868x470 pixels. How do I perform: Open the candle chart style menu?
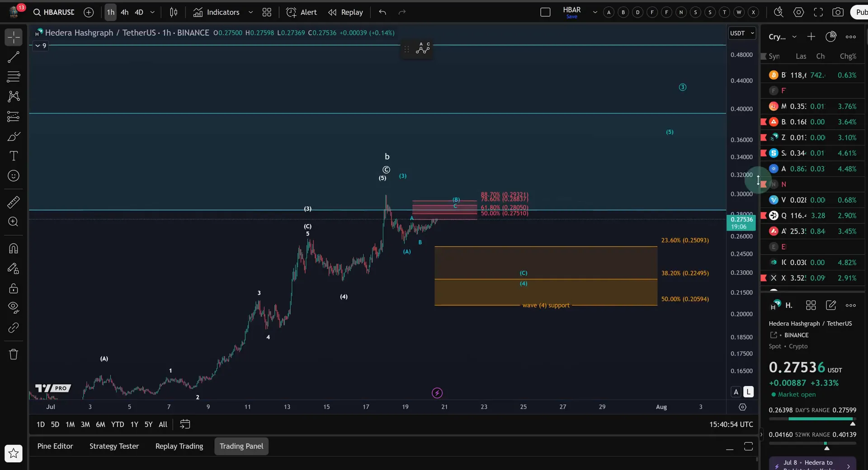coord(174,12)
